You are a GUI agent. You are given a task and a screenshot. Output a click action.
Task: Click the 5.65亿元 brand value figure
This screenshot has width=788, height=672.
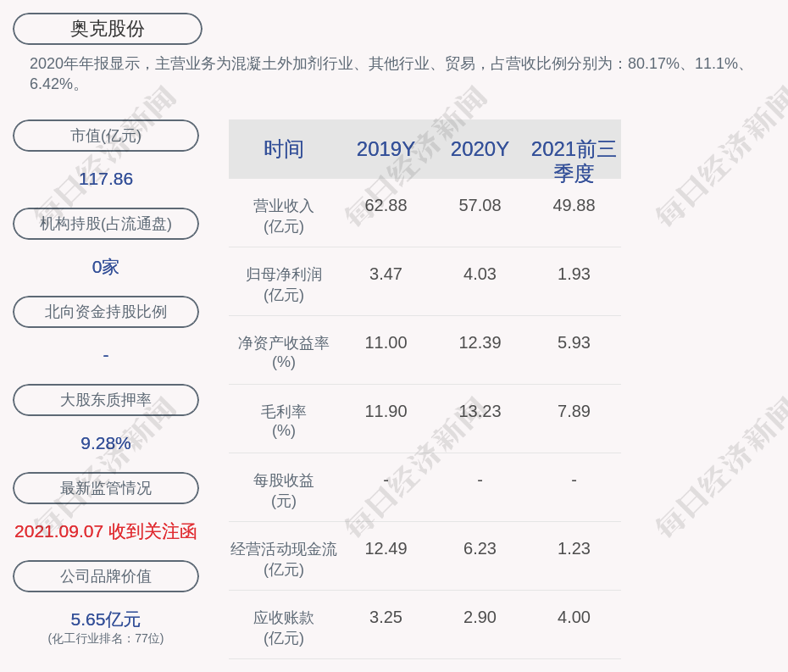click(106, 619)
